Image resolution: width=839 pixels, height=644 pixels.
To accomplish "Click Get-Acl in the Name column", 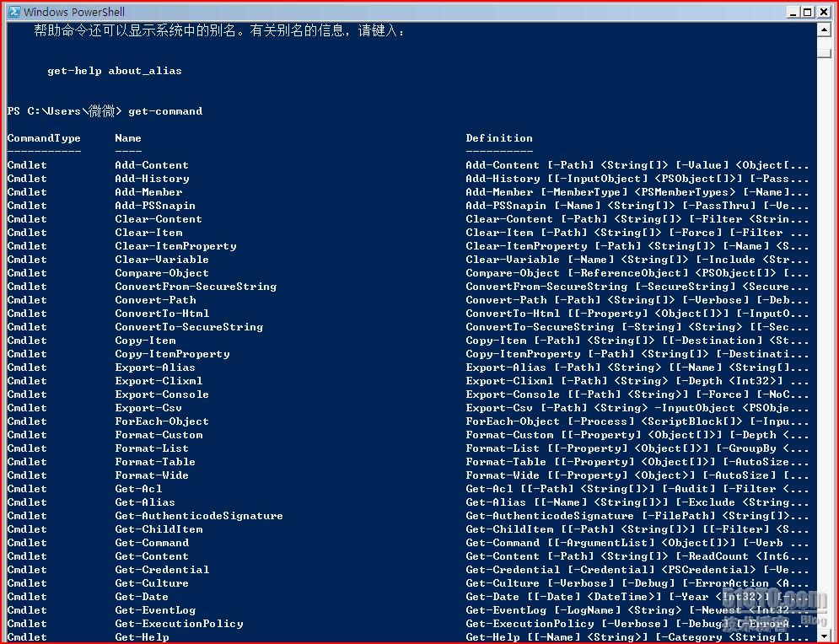I will pyautogui.click(x=138, y=488).
